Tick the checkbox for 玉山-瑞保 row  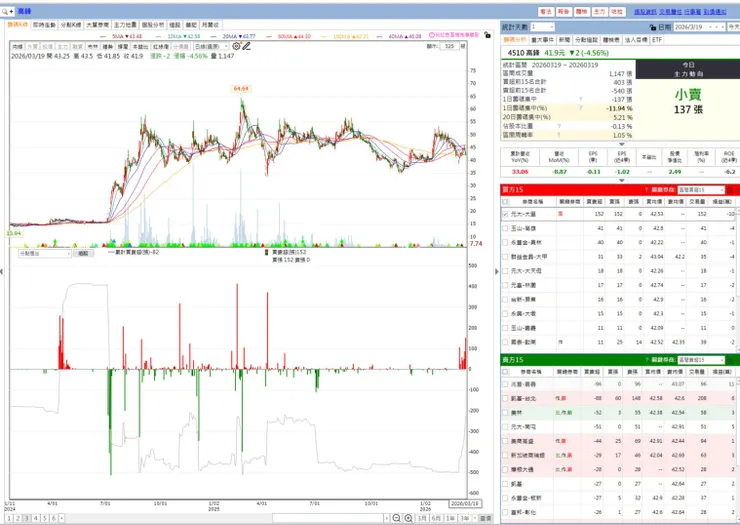[x=506, y=229]
